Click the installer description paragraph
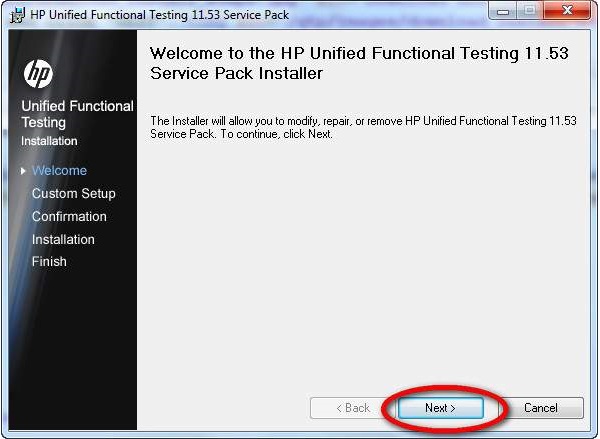 click(362, 127)
